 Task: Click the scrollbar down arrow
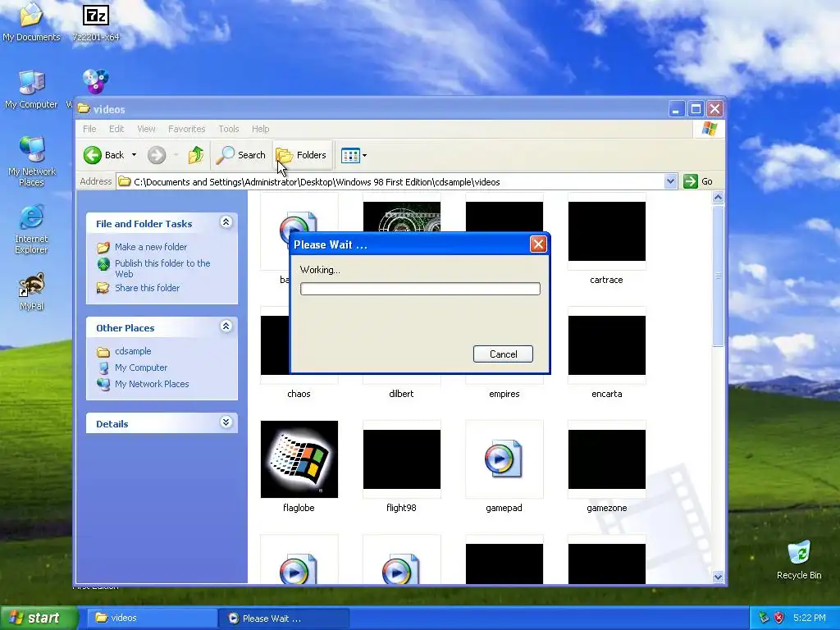tap(718, 577)
